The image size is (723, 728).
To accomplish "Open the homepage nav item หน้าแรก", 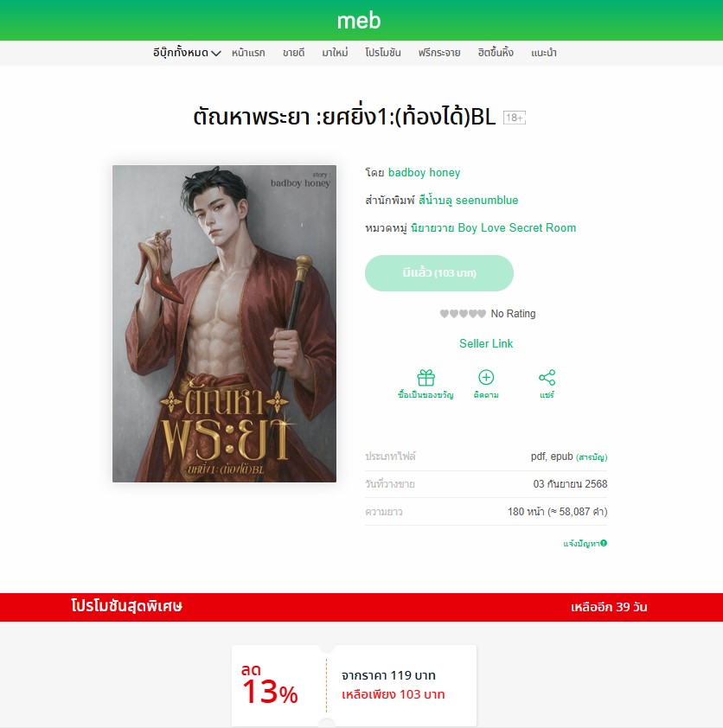I will click(248, 53).
